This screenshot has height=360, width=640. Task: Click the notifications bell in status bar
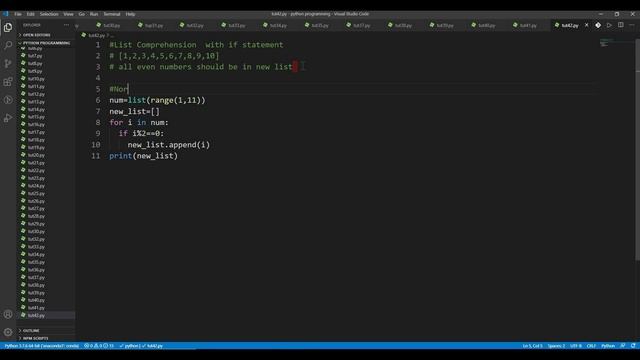633,346
